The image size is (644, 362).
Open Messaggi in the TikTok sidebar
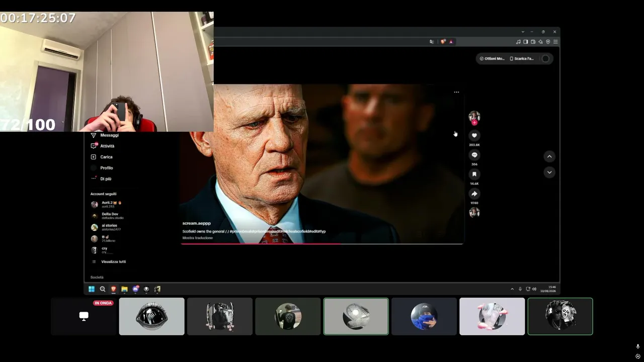tap(105, 135)
